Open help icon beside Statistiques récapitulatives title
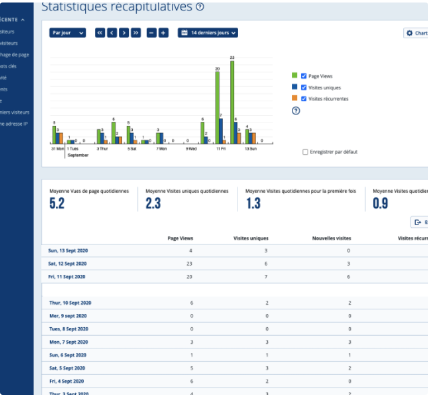The image size is (431, 398). (200, 6)
